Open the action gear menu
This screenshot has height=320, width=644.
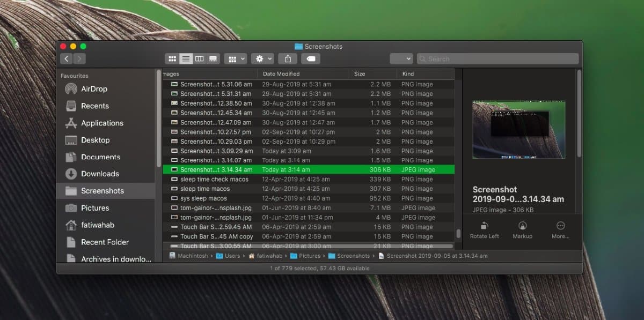coord(261,58)
